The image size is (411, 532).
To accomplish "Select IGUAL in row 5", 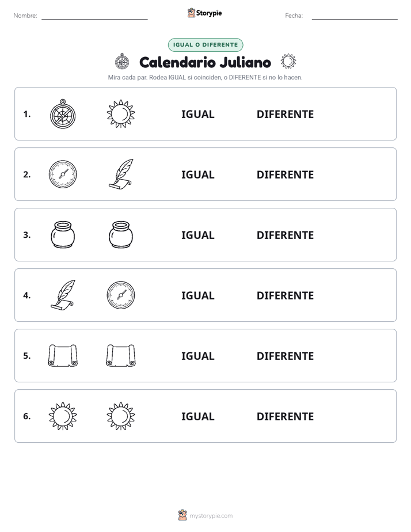I will [x=197, y=356].
